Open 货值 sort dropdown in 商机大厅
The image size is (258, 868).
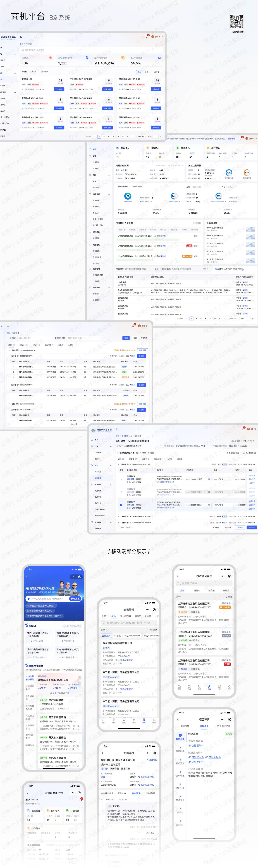click(x=147, y=72)
